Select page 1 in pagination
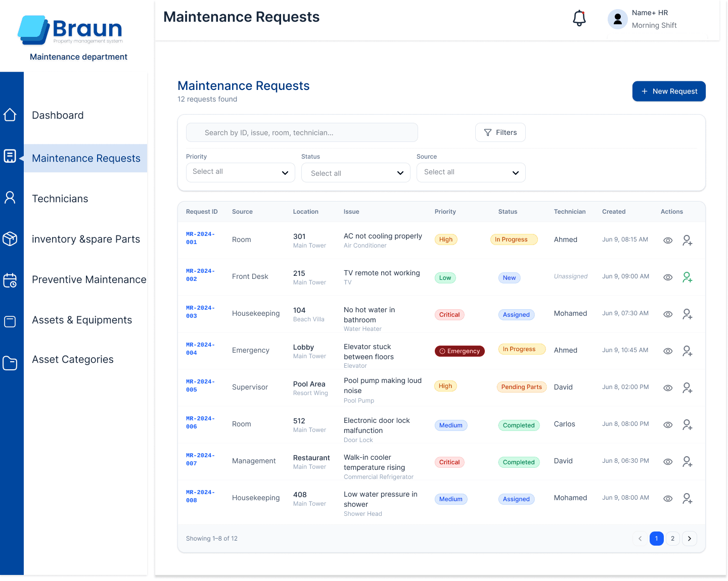The image size is (728, 581). pyautogui.click(x=657, y=539)
